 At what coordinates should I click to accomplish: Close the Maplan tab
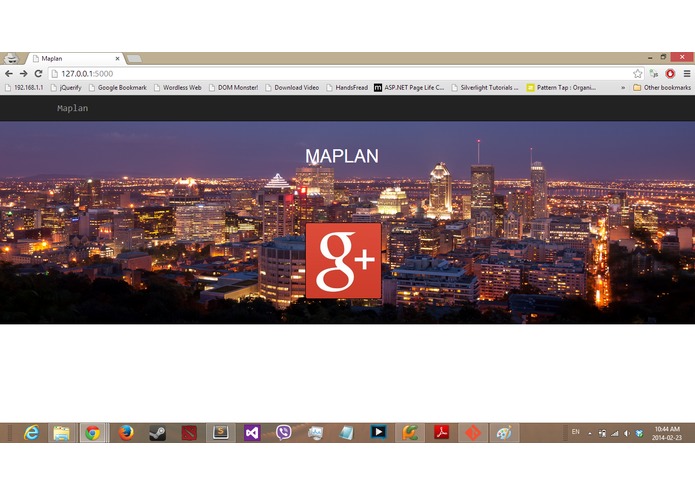pyautogui.click(x=117, y=58)
